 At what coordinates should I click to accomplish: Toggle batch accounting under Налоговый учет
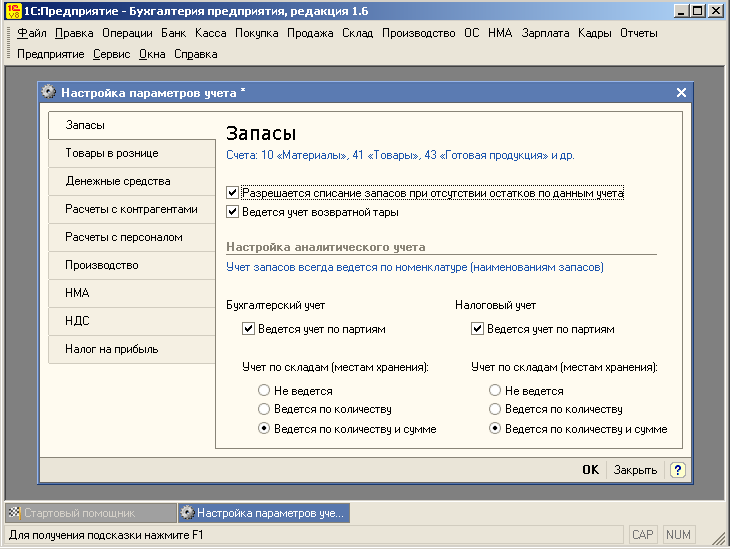tap(477, 329)
